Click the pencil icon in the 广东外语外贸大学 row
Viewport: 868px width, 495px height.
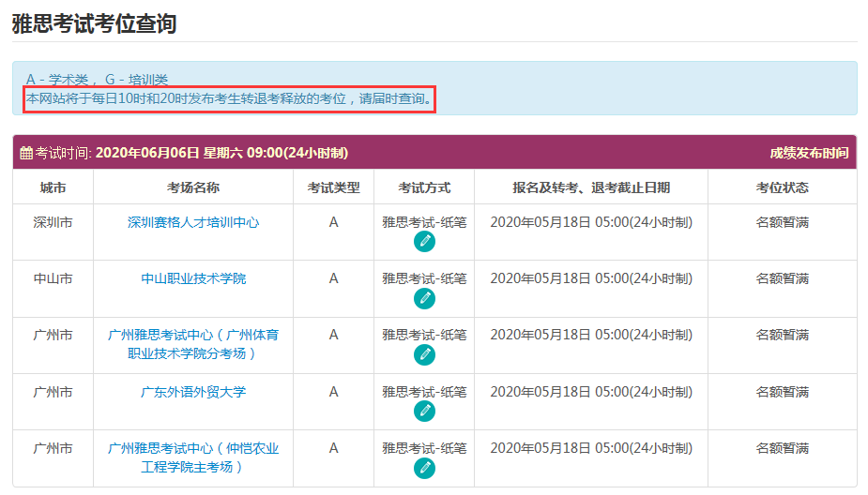point(424,412)
